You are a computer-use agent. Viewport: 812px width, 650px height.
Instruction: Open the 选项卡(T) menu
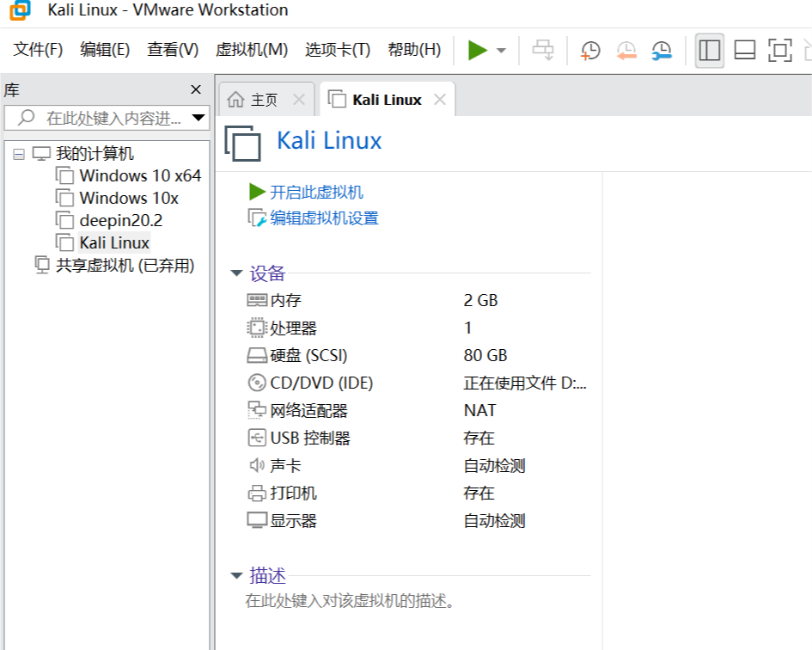pos(338,50)
